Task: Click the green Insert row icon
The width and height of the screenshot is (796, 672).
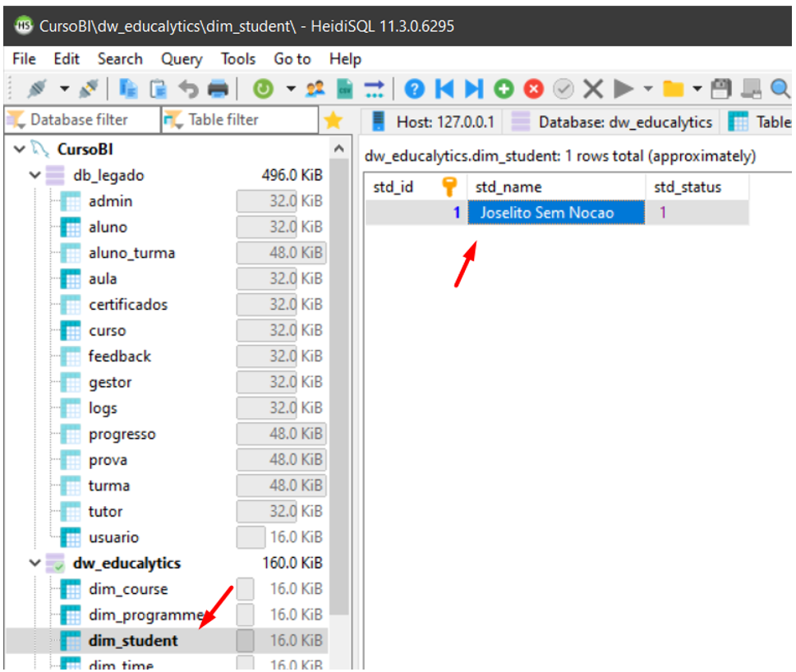Action: click(504, 89)
